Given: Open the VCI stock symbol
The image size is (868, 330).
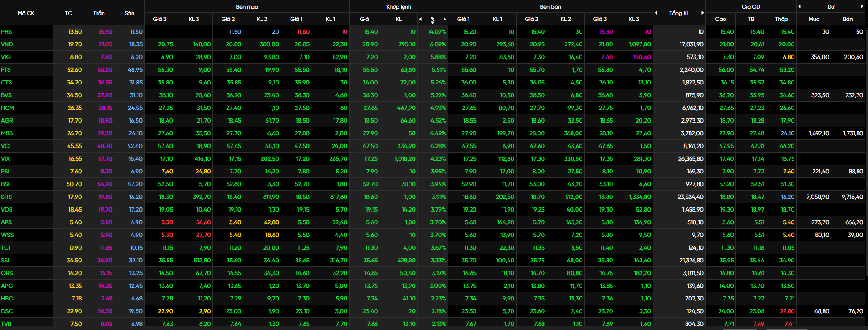Looking at the screenshot, I should pyautogui.click(x=6, y=146).
